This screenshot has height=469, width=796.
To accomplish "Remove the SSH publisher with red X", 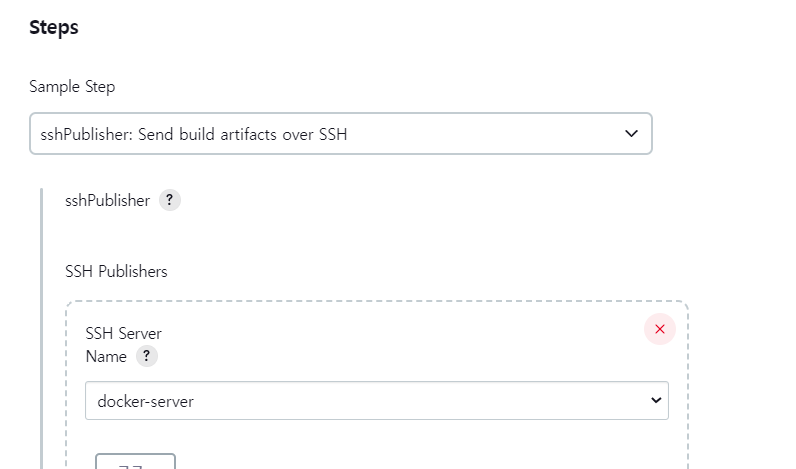I will pos(659,329).
